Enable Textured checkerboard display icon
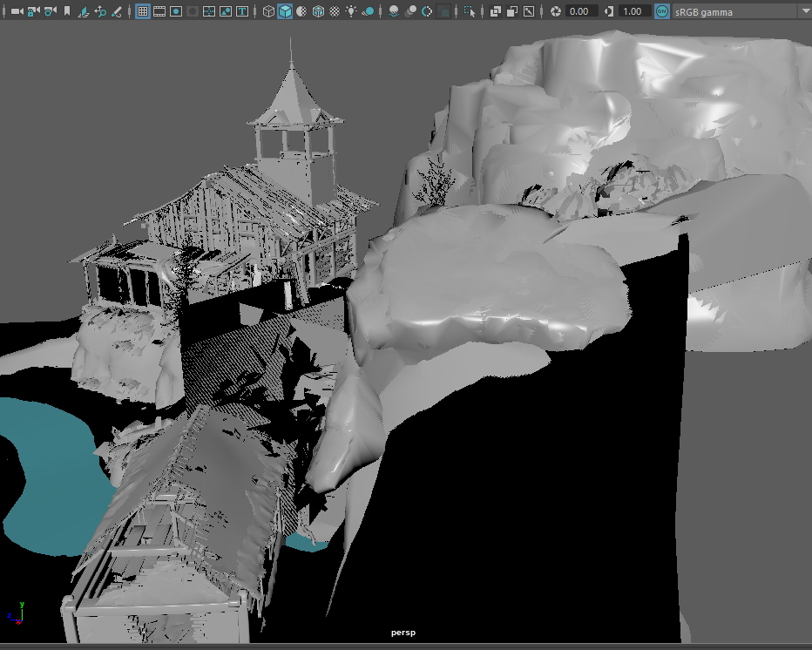 click(x=335, y=11)
